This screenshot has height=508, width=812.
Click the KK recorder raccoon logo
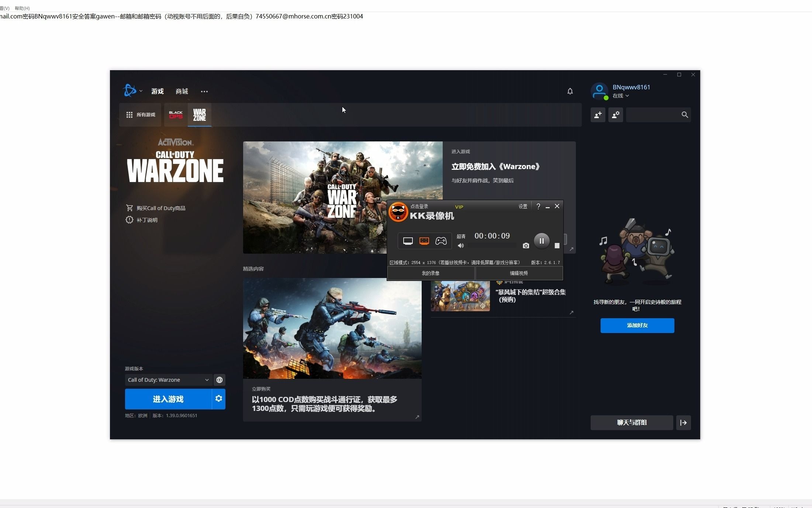click(x=398, y=212)
